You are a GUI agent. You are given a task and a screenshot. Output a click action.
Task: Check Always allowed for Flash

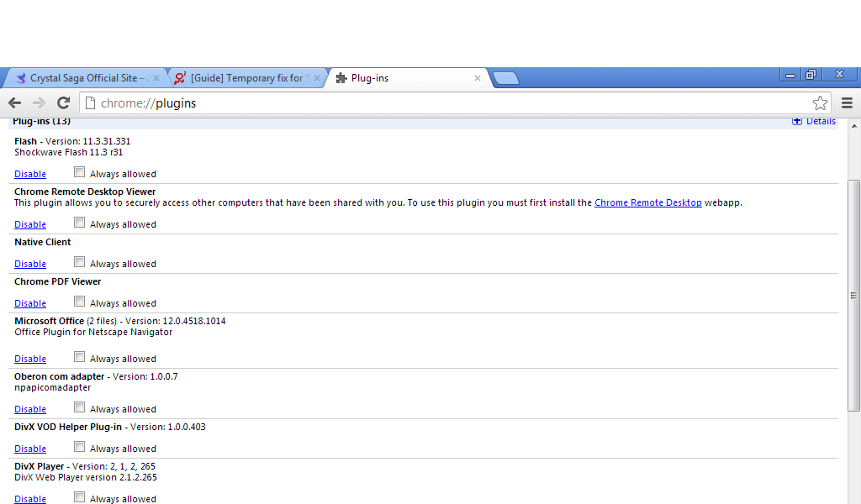pos(79,172)
